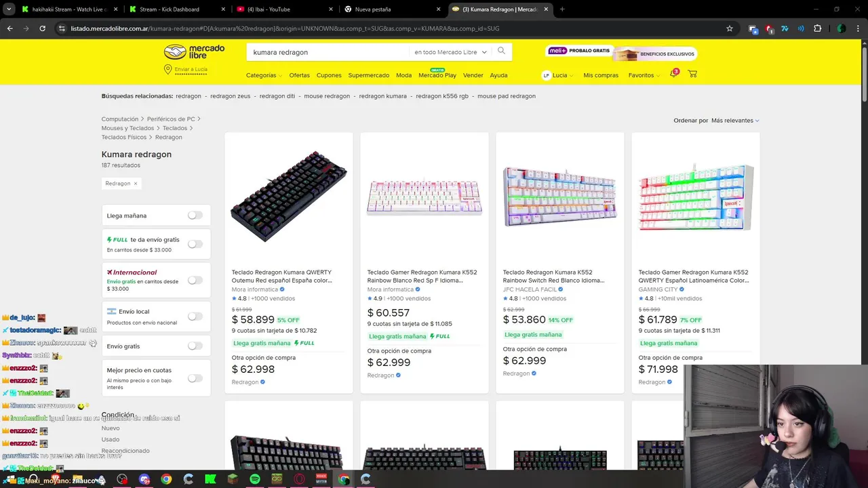Open Mercado Play in the navigation
Image resolution: width=868 pixels, height=488 pixels.
click(437, 75)
